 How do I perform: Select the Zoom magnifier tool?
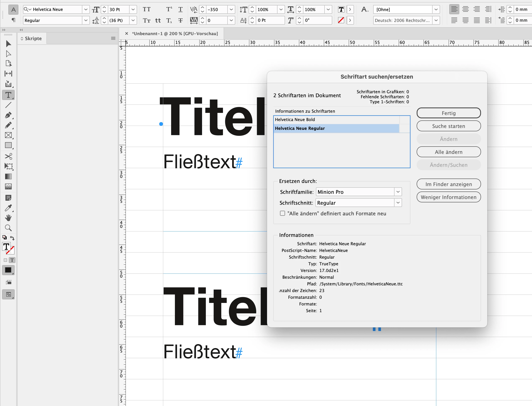(8, 228)
